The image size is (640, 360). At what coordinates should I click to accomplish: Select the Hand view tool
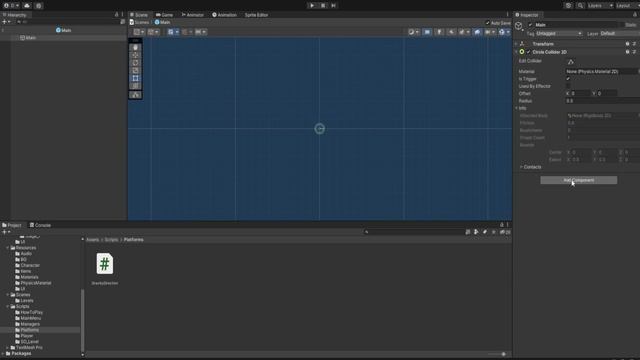point(136,47)
